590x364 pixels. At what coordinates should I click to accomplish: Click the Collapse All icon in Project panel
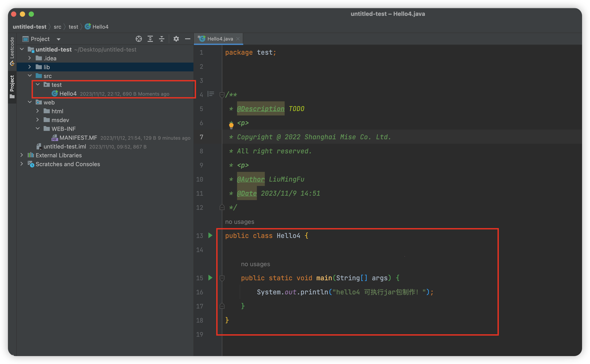pos(162,39)
